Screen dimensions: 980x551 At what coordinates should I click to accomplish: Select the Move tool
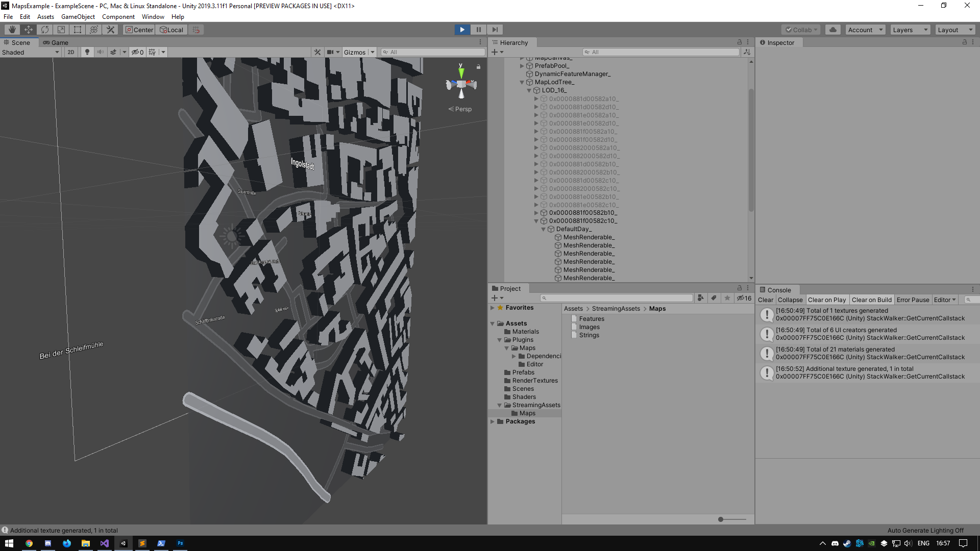[x=29, y=30]
